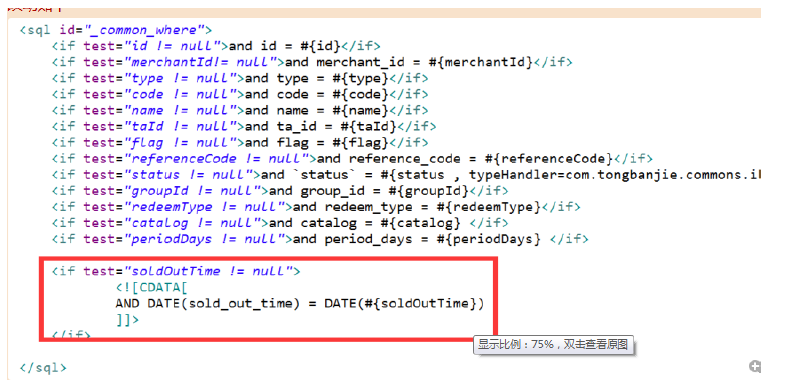Click the line with 'type = #{type}'

click(x=239, y=79)
